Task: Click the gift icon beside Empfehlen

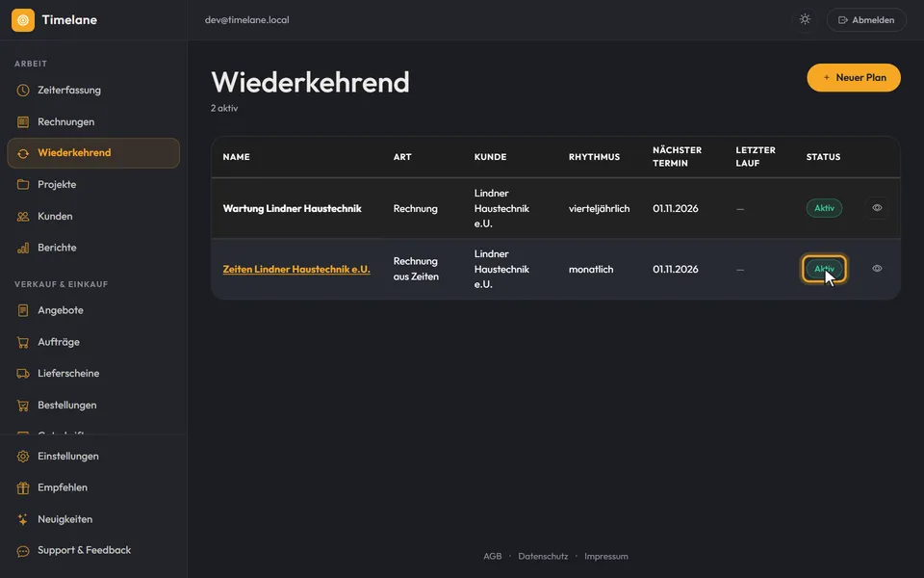Action: pos(23,487)
